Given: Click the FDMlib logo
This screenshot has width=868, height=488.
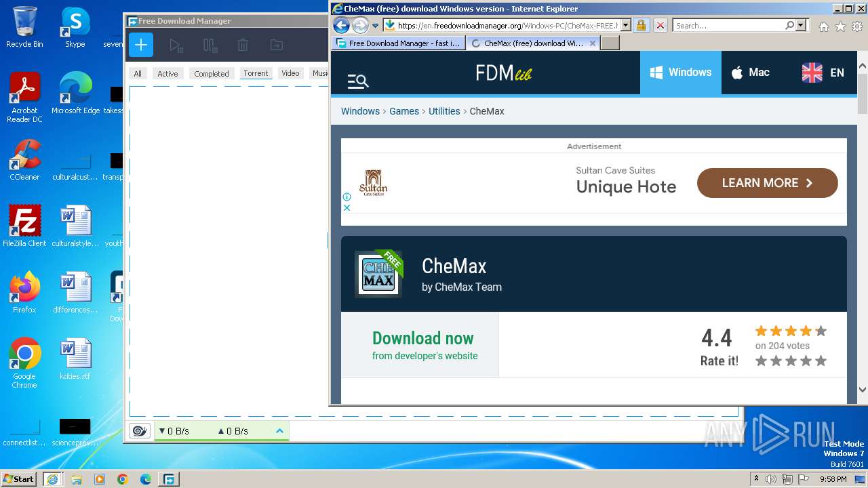Looking at the screenshot, I should pos(503,73).
